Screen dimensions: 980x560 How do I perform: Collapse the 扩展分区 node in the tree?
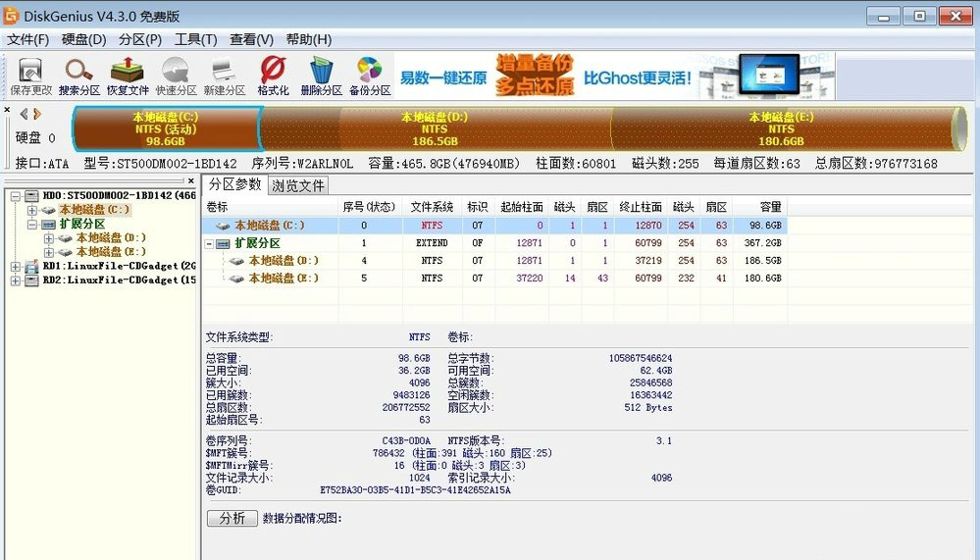(31, 224)
